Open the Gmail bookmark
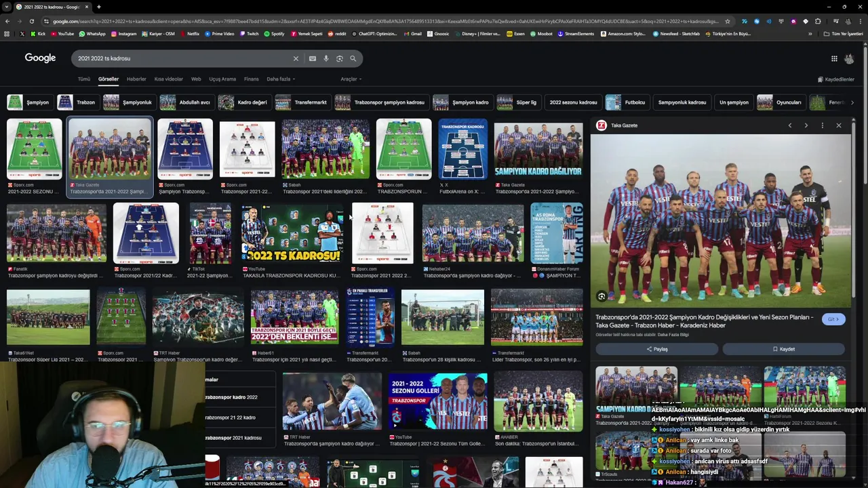Viewport: 868px width, 488px height. [x=412, y=33]
